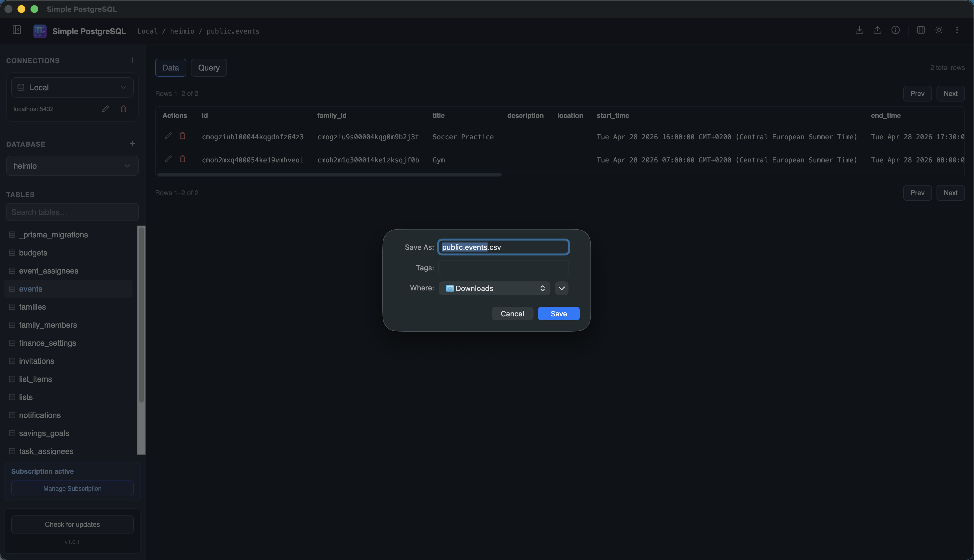974x560 pixels.
Task: Click the horizontal table scrollbar
Action: click(x=329, y=175)
